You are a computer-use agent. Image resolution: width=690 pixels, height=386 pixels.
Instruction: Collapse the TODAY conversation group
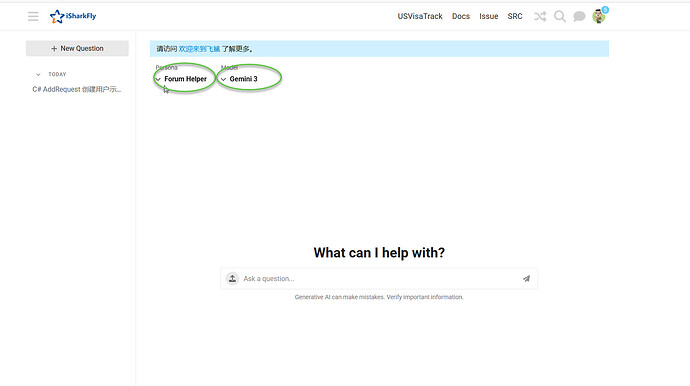tap(38, 74)
